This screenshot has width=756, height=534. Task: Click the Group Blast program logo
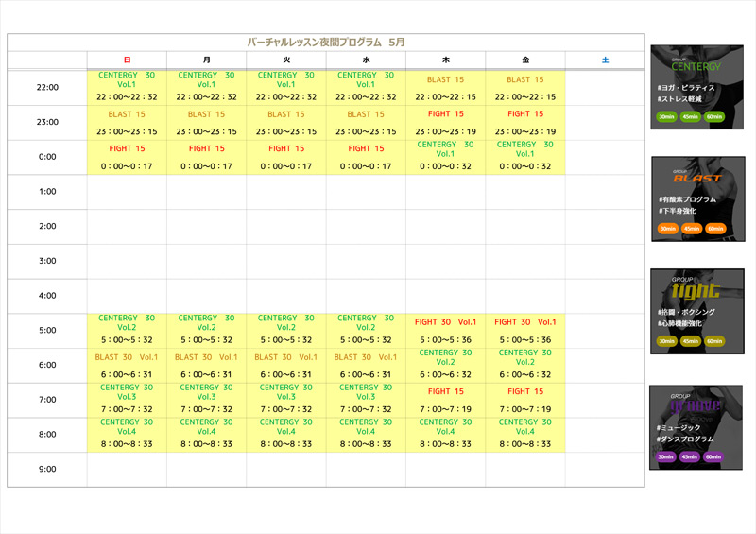pos(697,177)
